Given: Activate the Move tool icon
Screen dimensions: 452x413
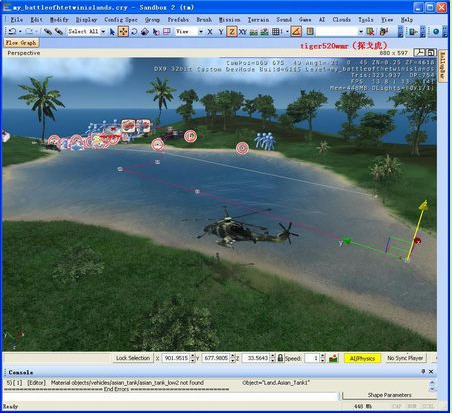Looking at the screenshot, I should [x=123, y=32].
